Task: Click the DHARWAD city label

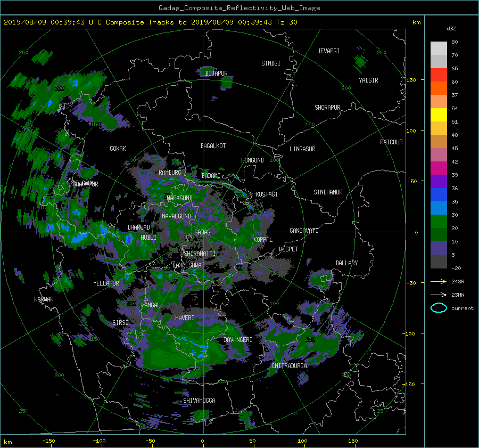Action: click(139, 227)
